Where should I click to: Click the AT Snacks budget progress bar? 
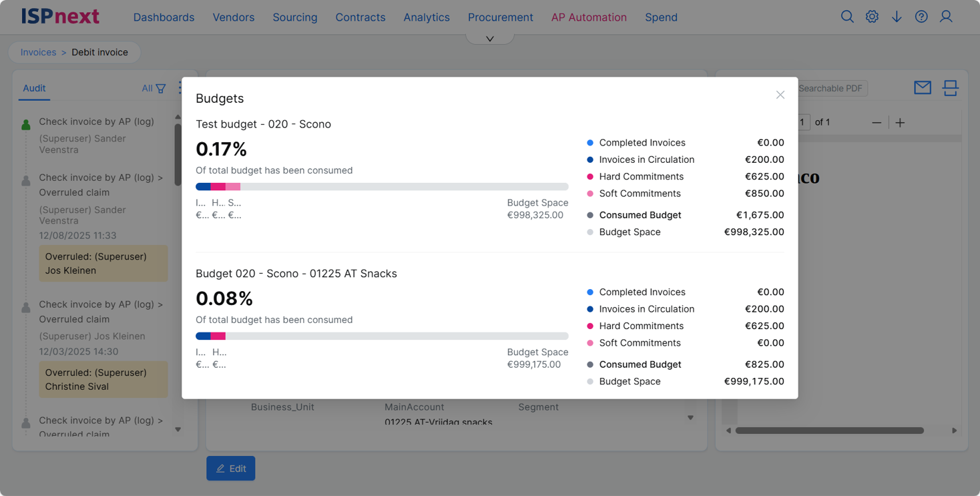coord(382,336)
